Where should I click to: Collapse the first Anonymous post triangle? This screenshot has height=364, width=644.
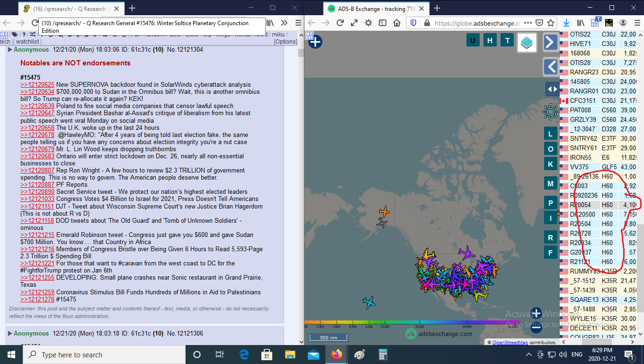(10, 50)
